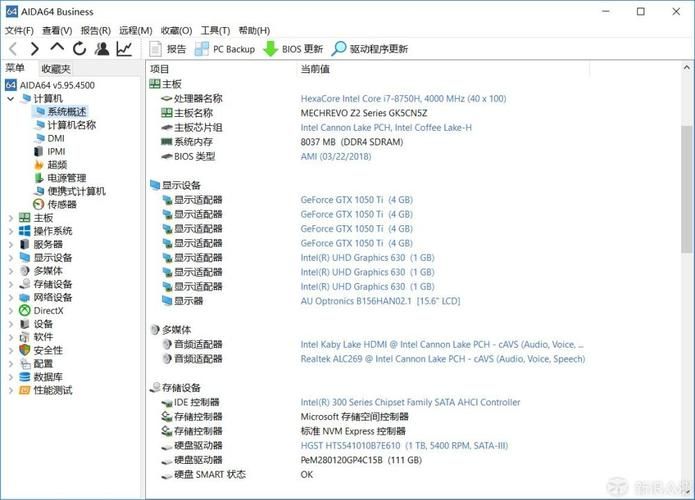Switch to the 菜单 tab
This screenshot has height=500, width=695.
15,68
